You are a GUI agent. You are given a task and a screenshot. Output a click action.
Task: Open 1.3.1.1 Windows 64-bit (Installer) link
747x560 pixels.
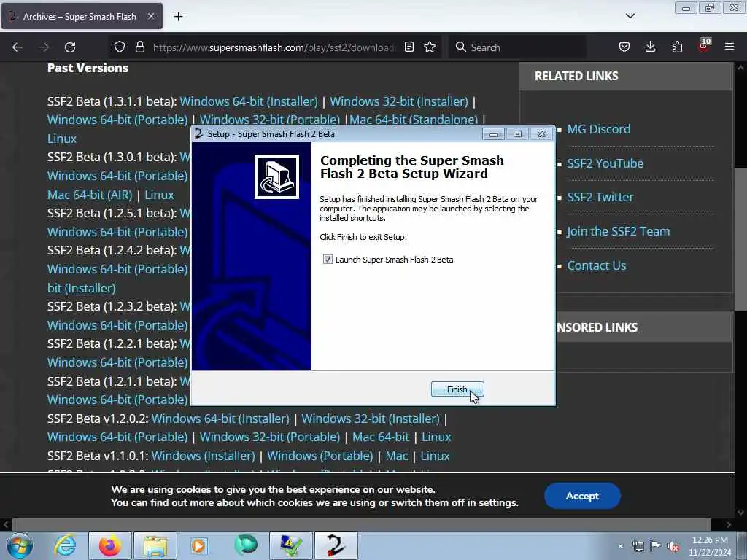point(248,101)
